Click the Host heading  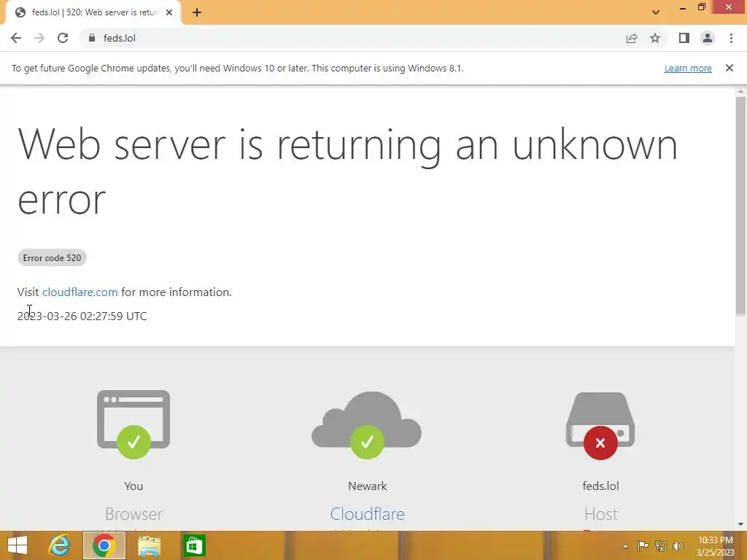pos(601,514)
